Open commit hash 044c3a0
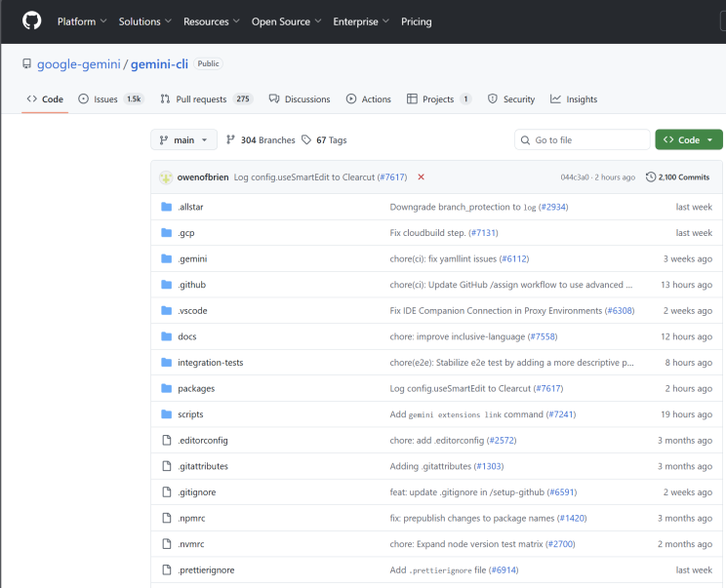Image resolution: width=726 pixels, height=588 pixels. click(x=575, y=177)
